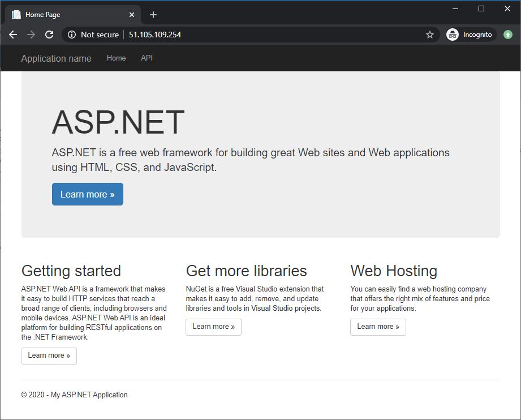Click the browser back arrow
This screenshot has height=420, width=521.
(13, 35)
